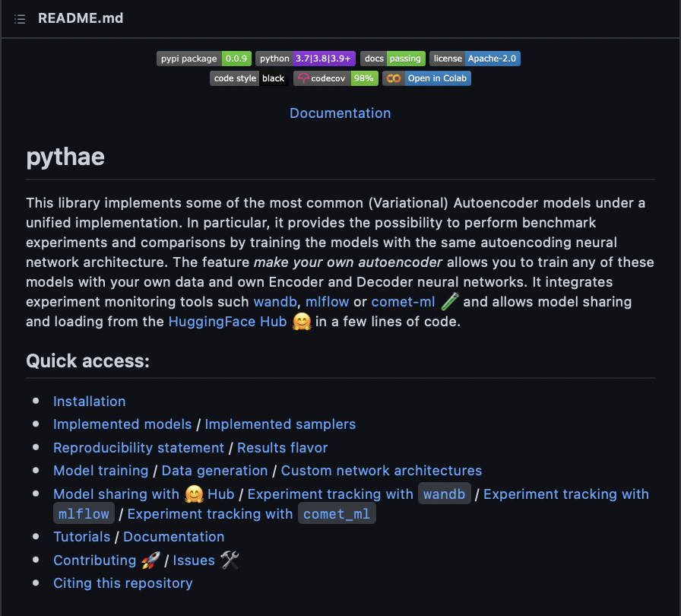
Task: Click the hammer and wrench emoji beside Issues
Action: 230,560
